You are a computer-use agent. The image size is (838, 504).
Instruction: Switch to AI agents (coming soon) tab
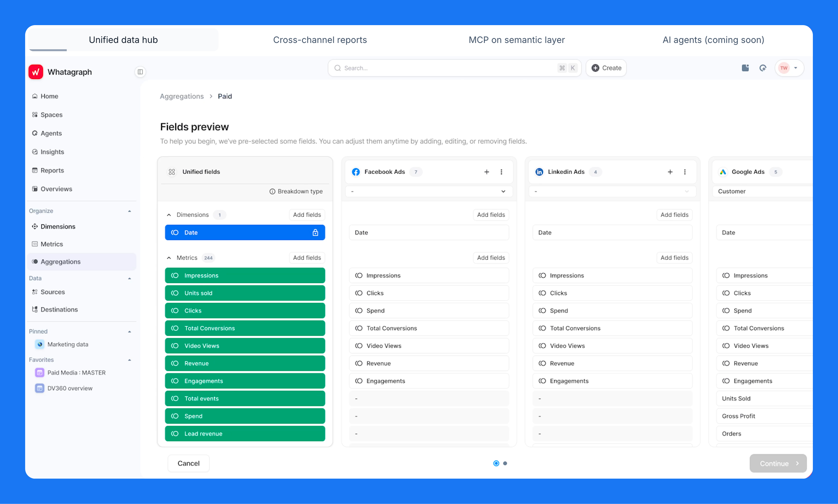point(713,40)
